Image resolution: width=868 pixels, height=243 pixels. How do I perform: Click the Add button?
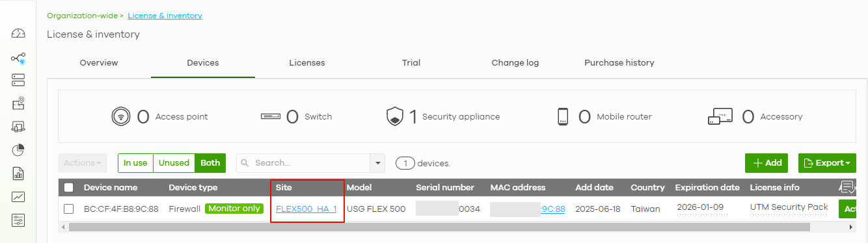click(766, 163)
